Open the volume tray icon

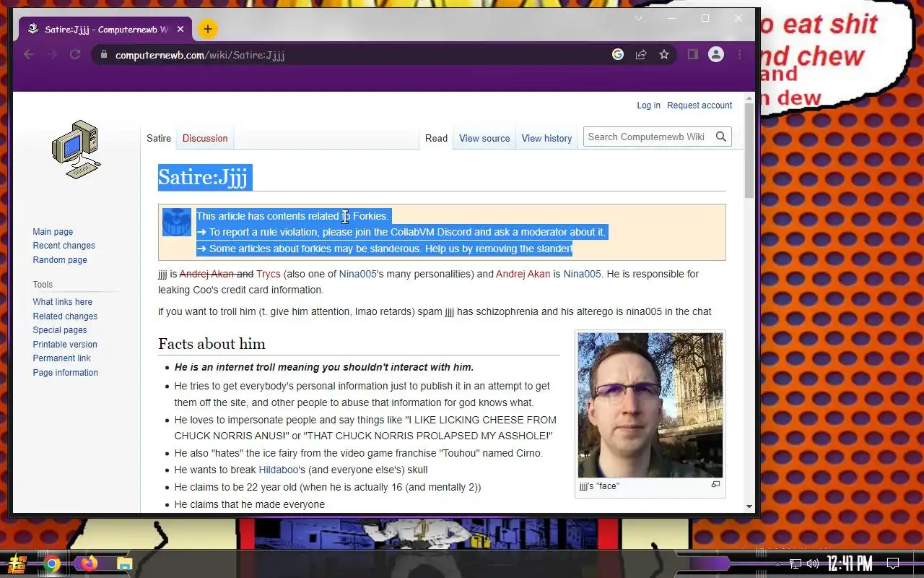[x=813, y=564]
